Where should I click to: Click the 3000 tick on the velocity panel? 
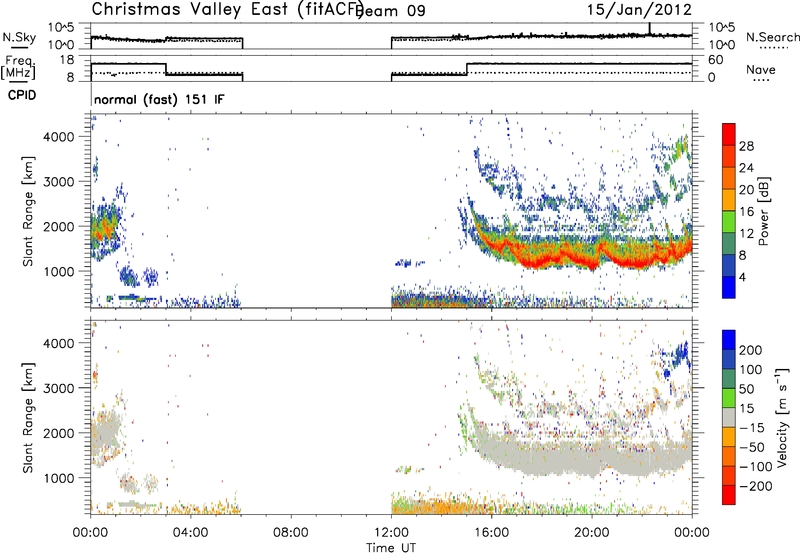[59, 388]
